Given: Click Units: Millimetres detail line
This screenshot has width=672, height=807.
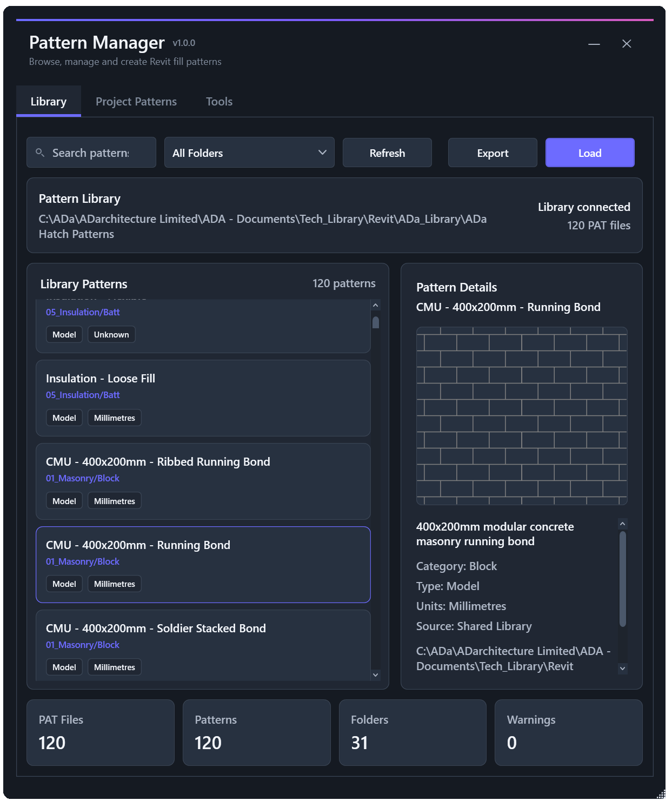Looking at the screenshot, I should [x=461, y=606].
